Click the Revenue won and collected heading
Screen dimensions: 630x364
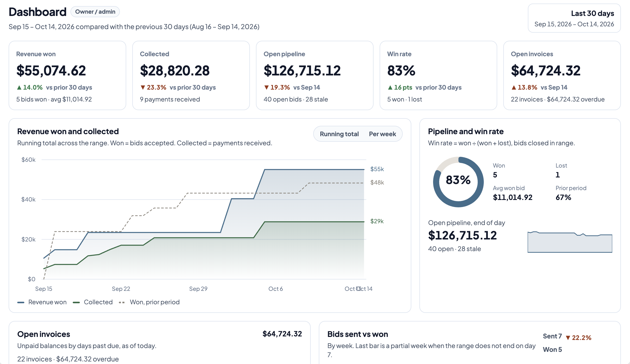68,131
